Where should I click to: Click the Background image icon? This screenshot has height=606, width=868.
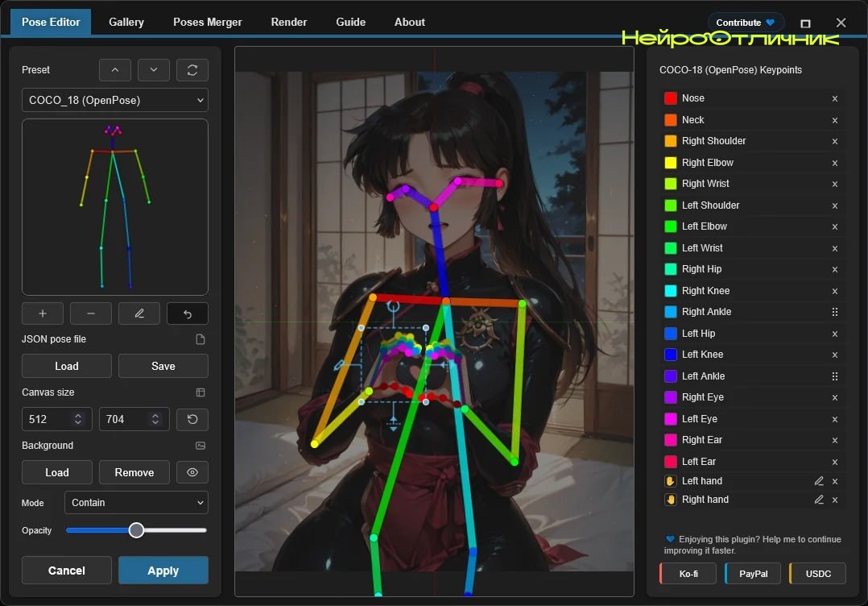point(200,446)
